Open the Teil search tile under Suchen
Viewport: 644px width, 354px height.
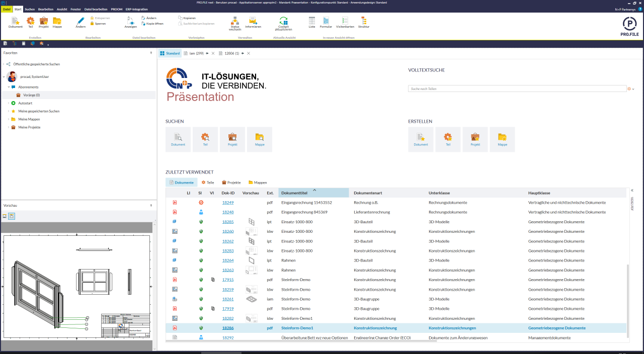205,139
